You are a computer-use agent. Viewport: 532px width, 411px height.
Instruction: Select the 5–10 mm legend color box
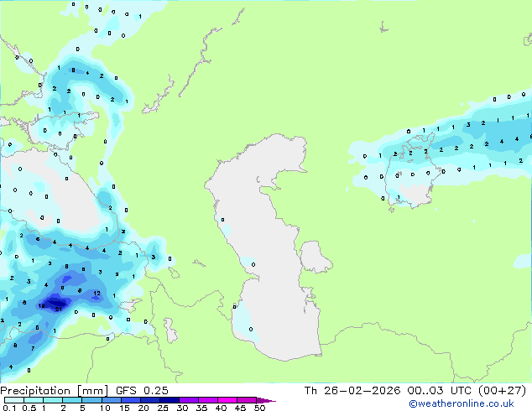click(x=91, y=400)
